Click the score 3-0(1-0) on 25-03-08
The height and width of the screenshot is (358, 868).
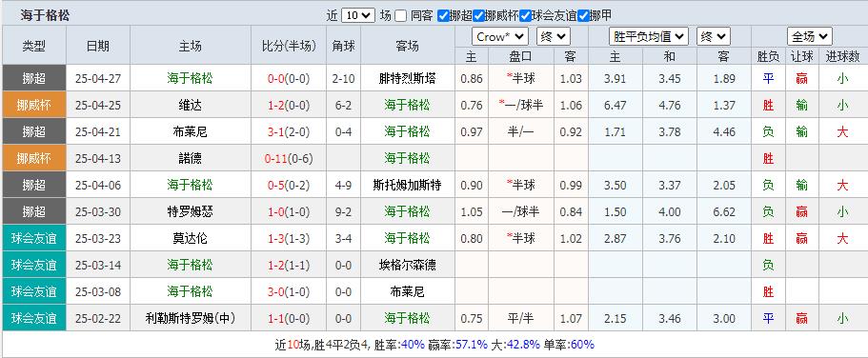(289, 291)
